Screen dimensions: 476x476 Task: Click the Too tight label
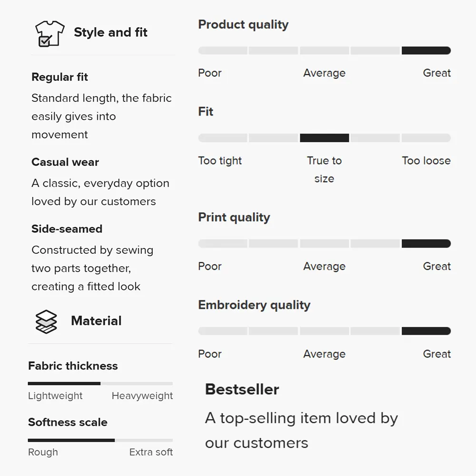(220, 161)
